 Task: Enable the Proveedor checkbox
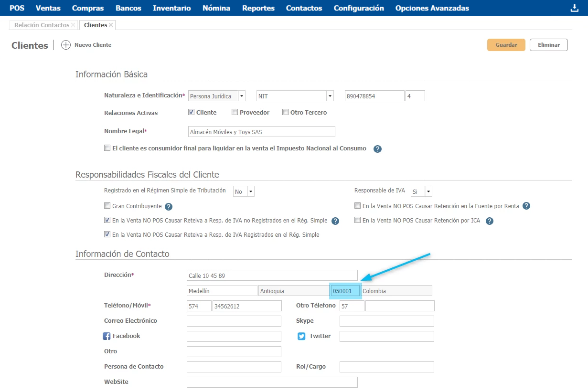pyautogui.click(x=235, y=113)
